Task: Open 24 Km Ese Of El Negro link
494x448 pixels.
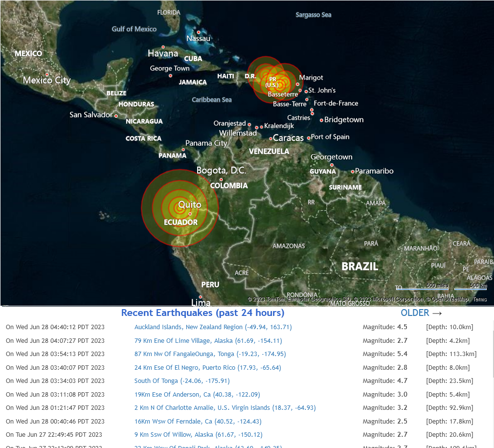Action: [207, 367]
